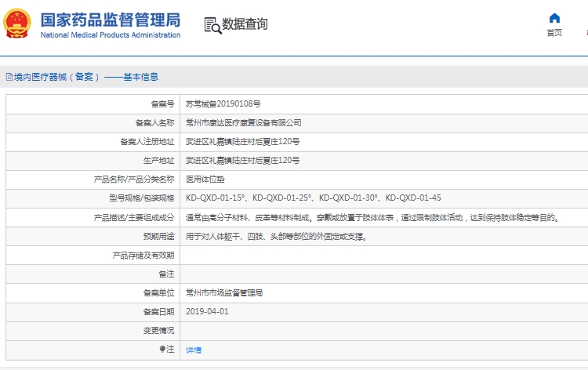Click the national emblem logo
Image resolution: width=588 pixels, height=370 pixels.
[x=17, y=24]
